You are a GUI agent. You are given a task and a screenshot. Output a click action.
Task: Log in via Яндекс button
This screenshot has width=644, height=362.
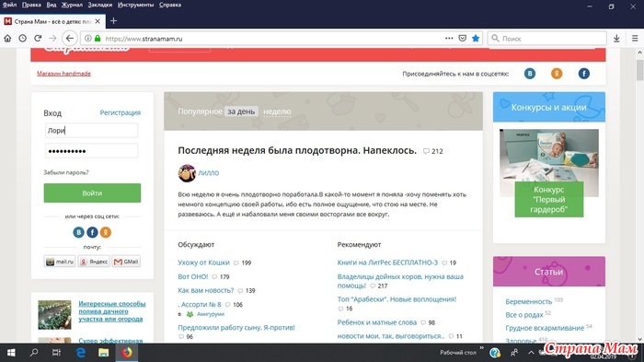pos(94,262)
